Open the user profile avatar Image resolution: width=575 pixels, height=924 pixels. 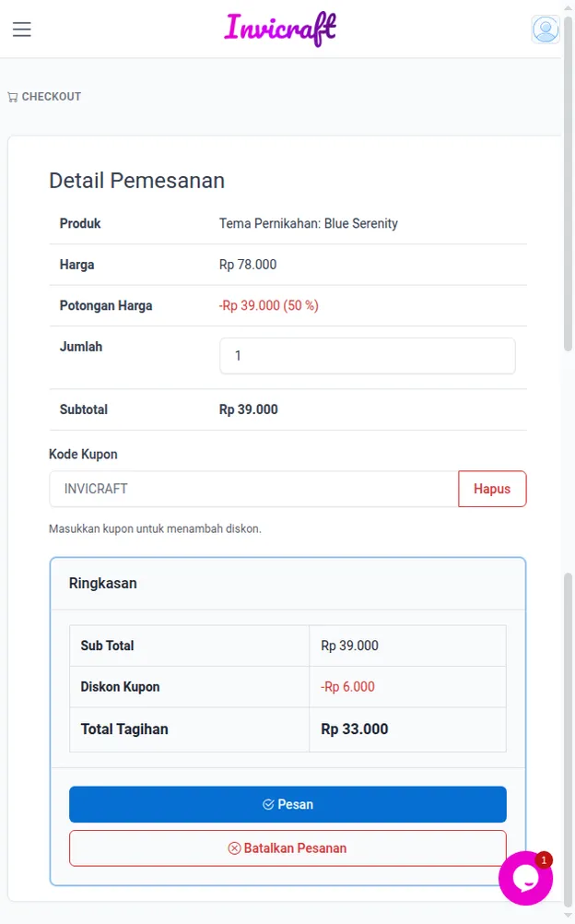545,29
